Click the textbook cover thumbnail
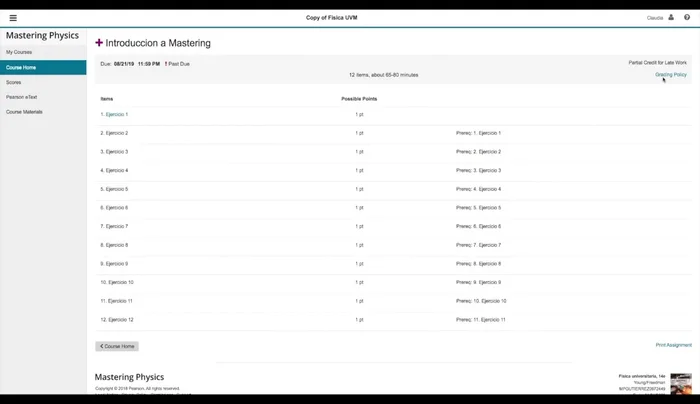The image size is (700, 404). [680, 385]
